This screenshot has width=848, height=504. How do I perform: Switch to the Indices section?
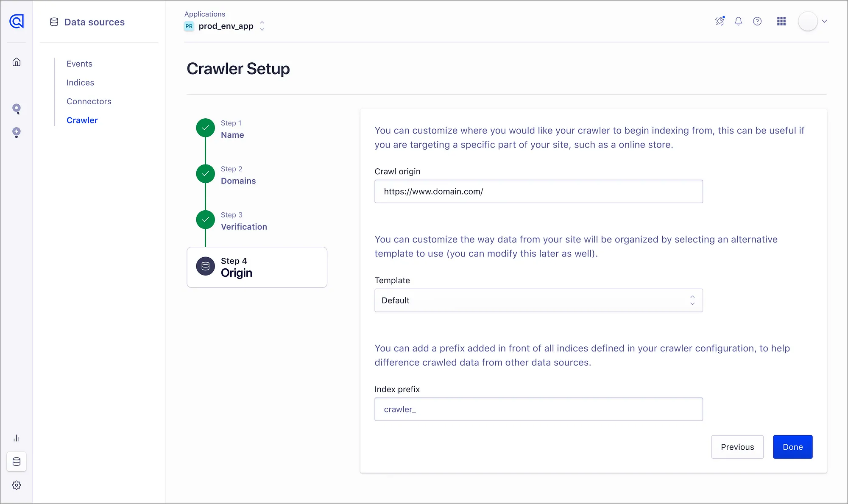pyautogui.click(x=80, y=83)
